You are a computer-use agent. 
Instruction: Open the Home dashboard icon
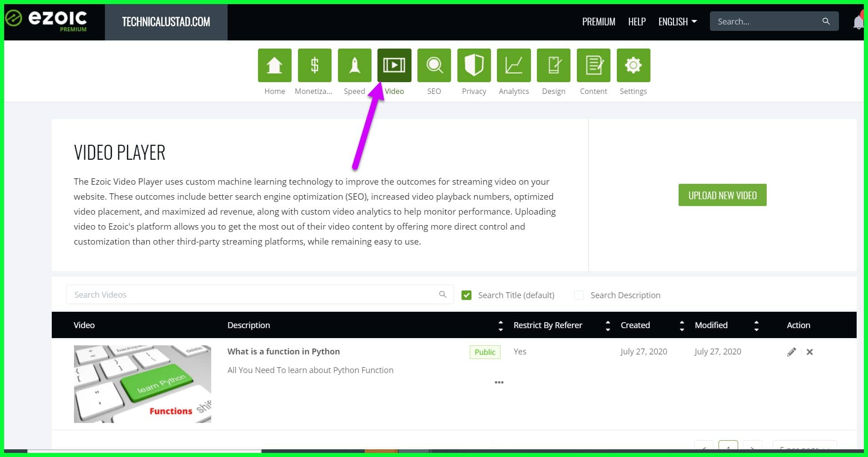[274, 65]
